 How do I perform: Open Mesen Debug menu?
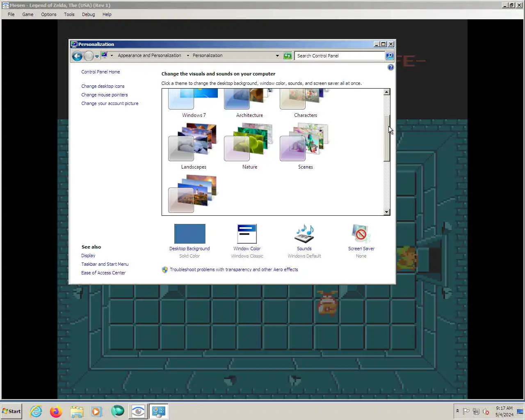[88, 14]
